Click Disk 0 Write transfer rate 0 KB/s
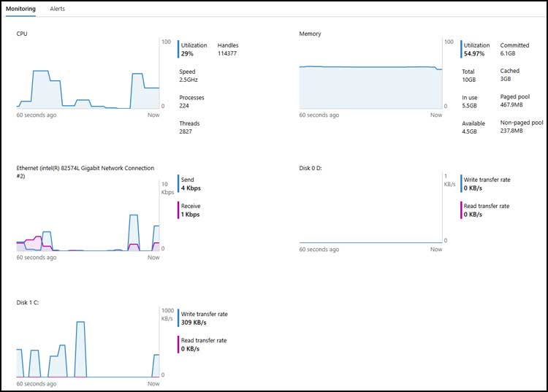This screenshot has width=548, height=392. pos(473,188)
